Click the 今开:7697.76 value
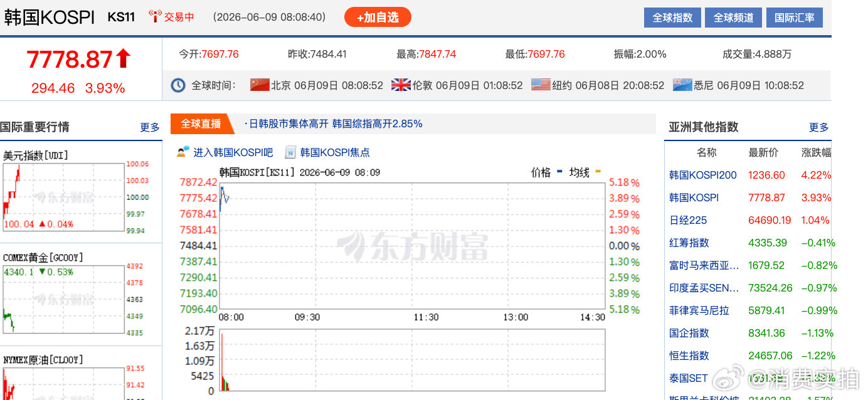 point(209,54)
